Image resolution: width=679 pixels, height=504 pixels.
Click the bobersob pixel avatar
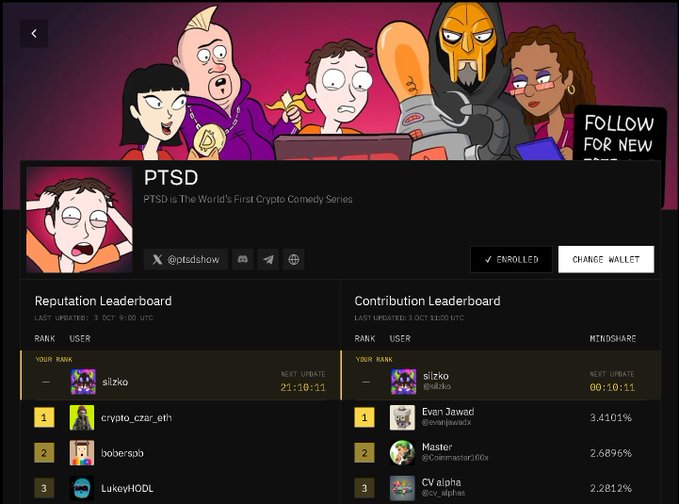[82, 453]
